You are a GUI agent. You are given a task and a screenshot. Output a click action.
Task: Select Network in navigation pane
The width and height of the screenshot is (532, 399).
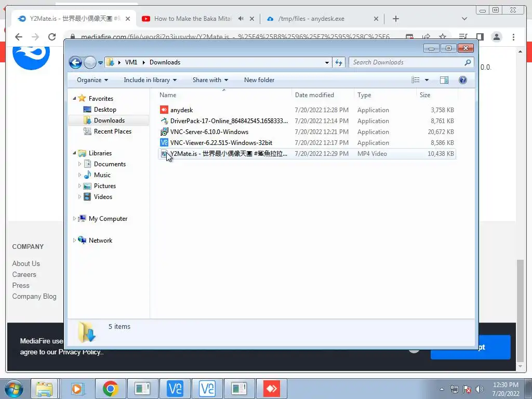click(x=100, y=241)
